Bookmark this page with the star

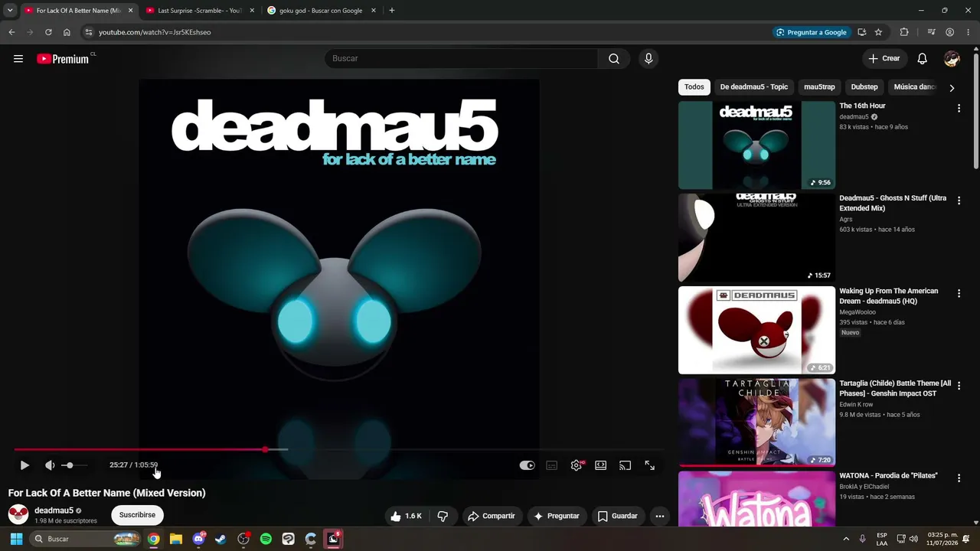[x=878, y=32]
